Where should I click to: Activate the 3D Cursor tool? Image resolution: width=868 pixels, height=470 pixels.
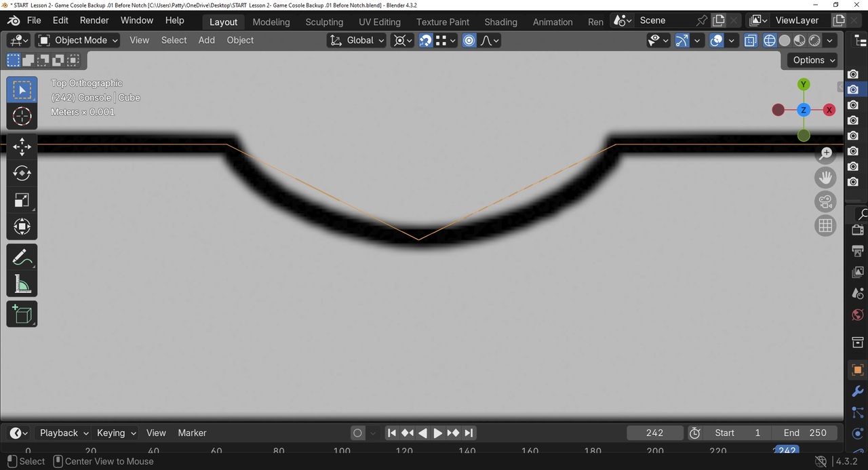tap(22, 117)
